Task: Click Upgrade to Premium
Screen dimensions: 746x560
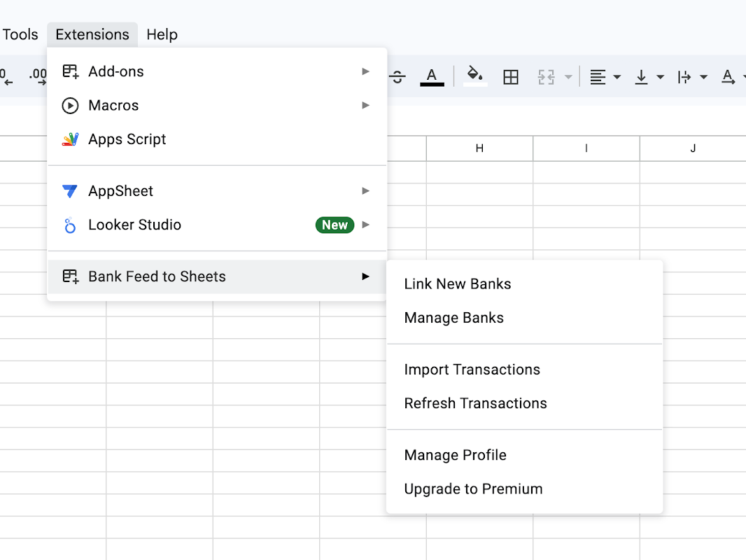Action: 524,489
